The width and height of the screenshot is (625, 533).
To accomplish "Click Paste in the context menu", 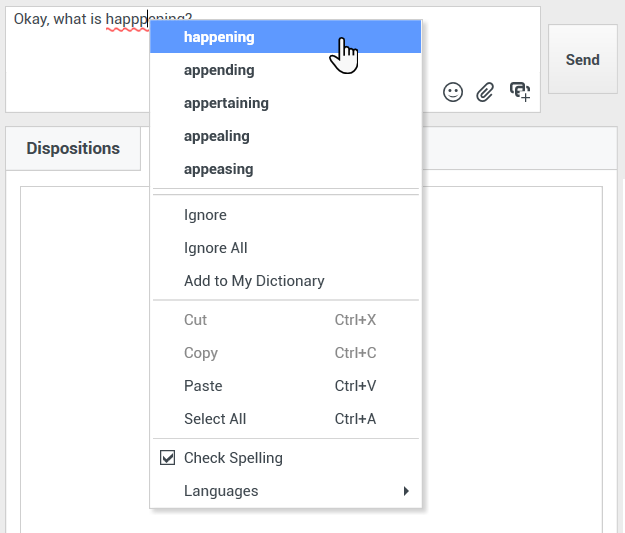I will coord(203,386).
